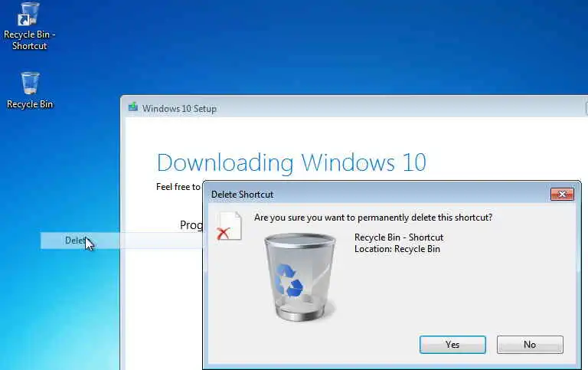The height and width of the screenshot is (370, 588).
Task: Click the Windows 10 Setup window title
Action: 179,109
